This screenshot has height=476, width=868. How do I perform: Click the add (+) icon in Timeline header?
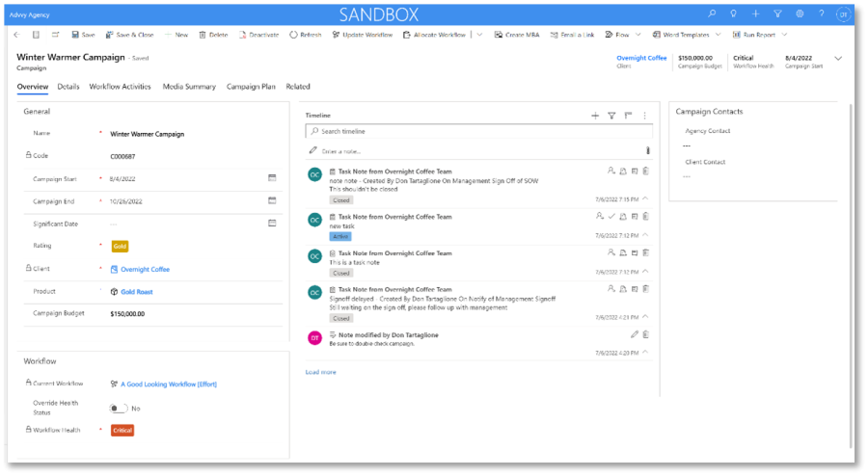595,115
